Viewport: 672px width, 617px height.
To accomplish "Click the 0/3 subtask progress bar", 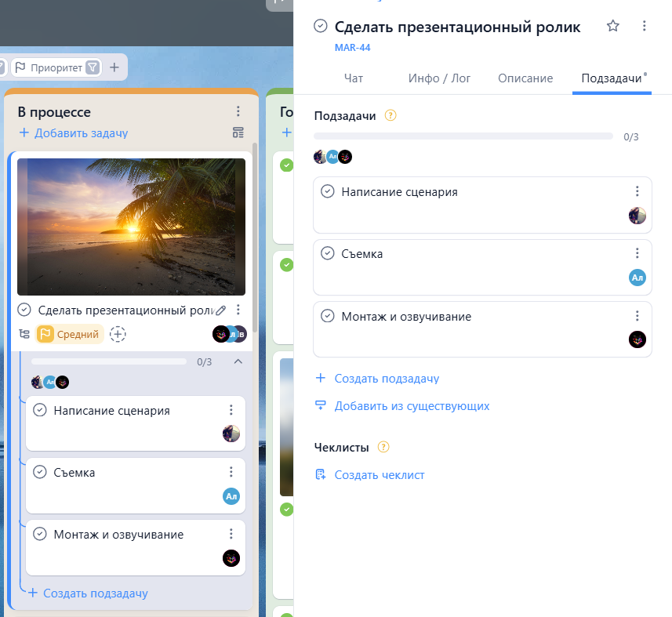I will (463, 136).
